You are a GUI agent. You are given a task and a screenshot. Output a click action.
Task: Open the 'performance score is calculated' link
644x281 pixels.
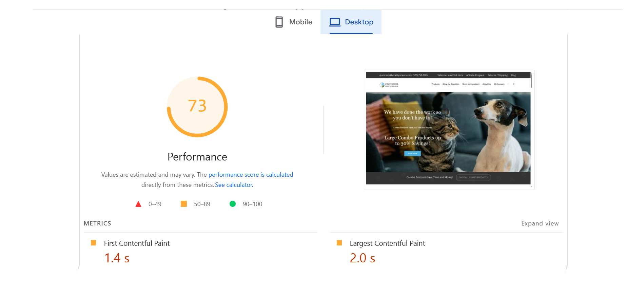[251, 175]
